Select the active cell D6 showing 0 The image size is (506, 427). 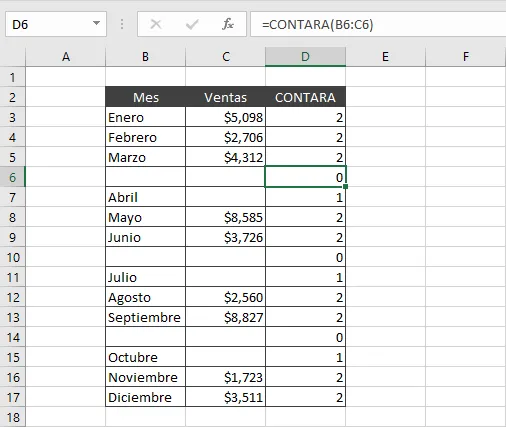[305, 177]
